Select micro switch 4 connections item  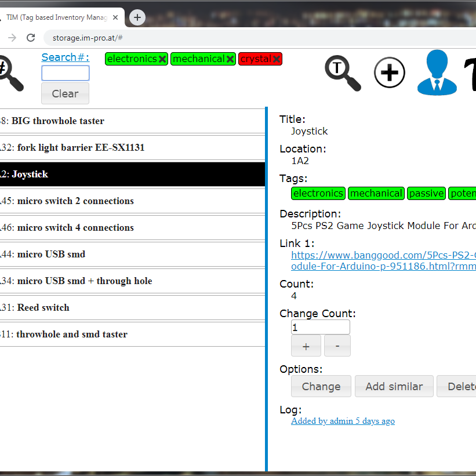click(132, 228)
